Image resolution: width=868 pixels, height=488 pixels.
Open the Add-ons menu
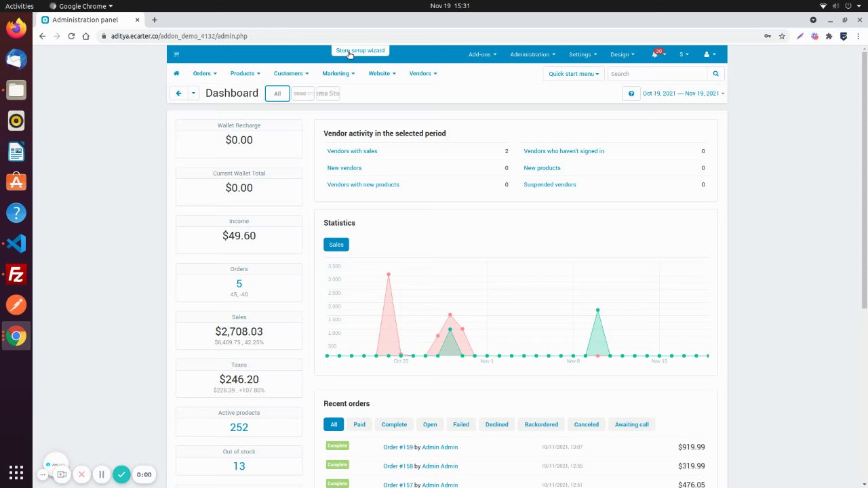482,54
